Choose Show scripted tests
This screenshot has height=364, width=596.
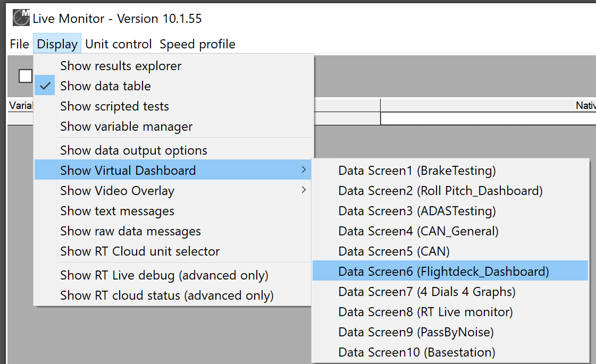114,106
